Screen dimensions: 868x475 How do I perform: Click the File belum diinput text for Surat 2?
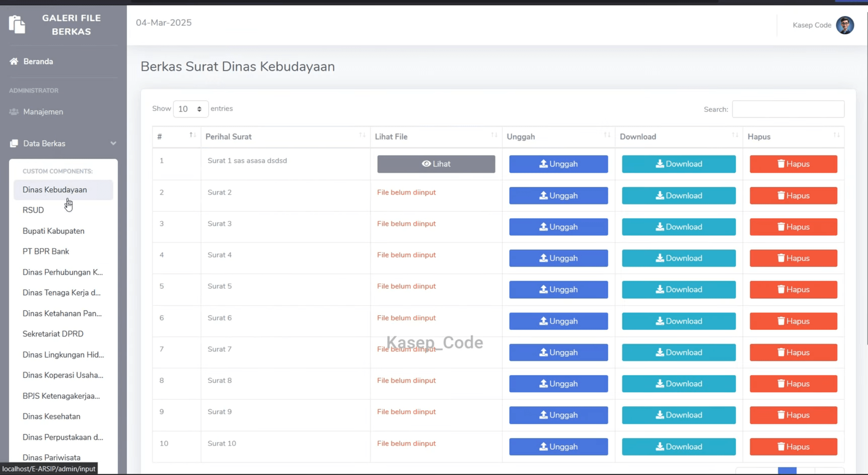(x=406, y=192)
